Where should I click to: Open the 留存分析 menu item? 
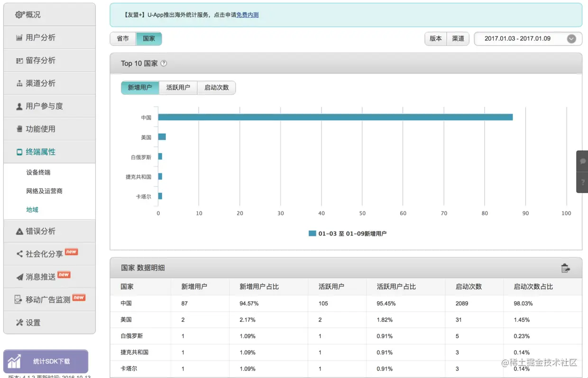pos(49,61)
